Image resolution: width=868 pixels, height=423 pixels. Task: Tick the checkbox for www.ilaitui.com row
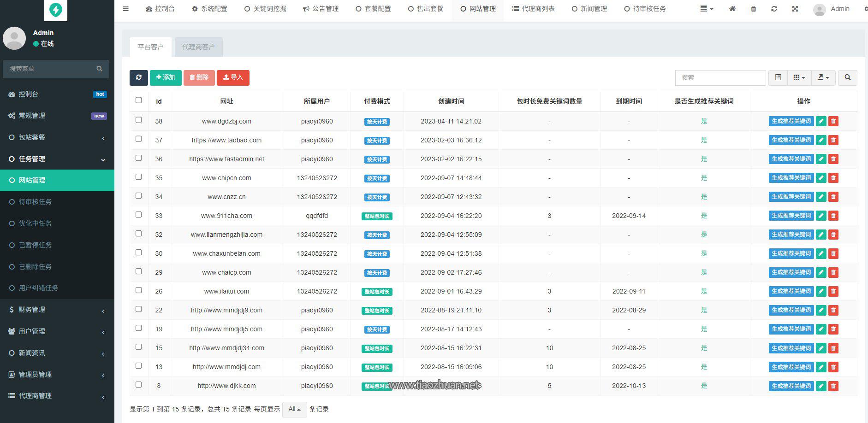(x=139, y=290)
